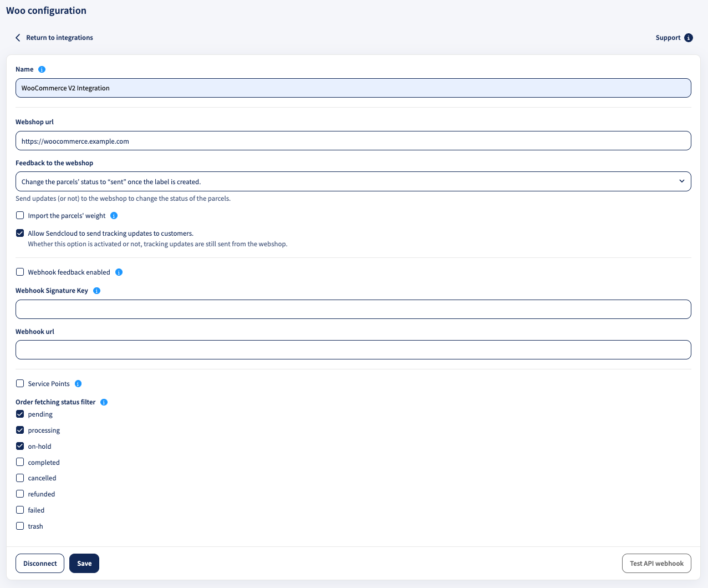
Task: Click the info icon next to Name
Action: pyautogui.click(x=42, y=69)
